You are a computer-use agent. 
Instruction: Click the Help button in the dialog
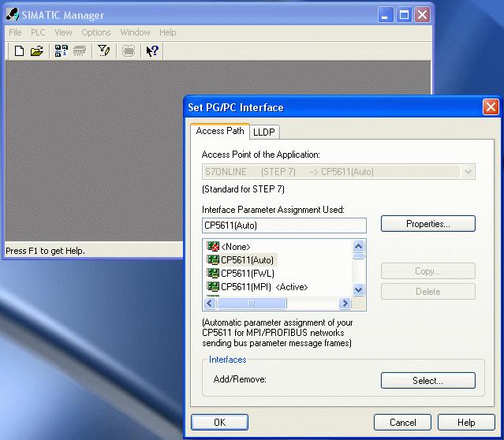coord(466,422)
